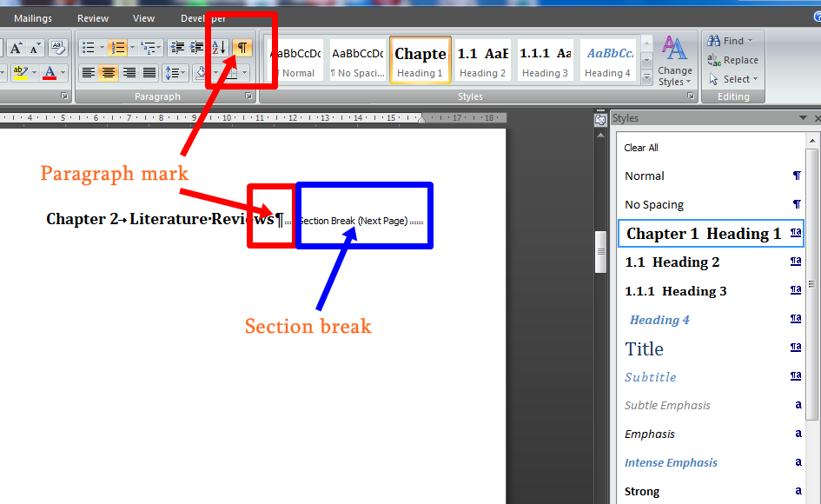Click the Select cursor icon
This screenshot has height=504, width=821.
(x=713, y=79)
